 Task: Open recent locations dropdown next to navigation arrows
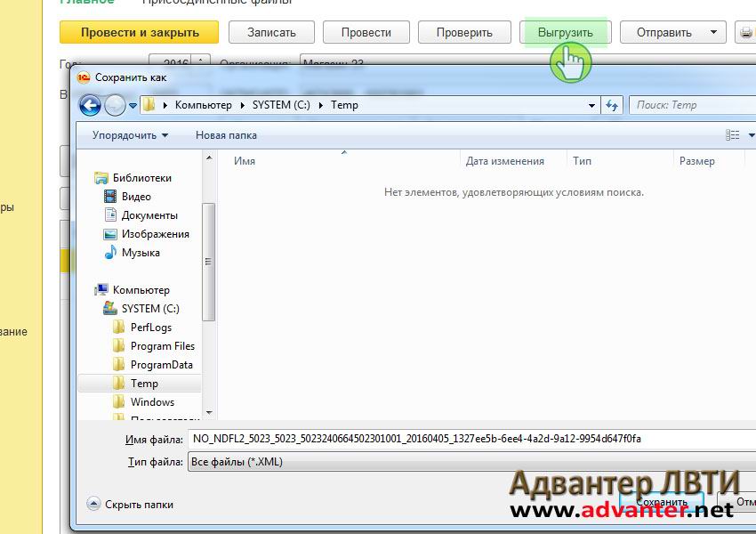pyautogui.click(x=133, y=105)
